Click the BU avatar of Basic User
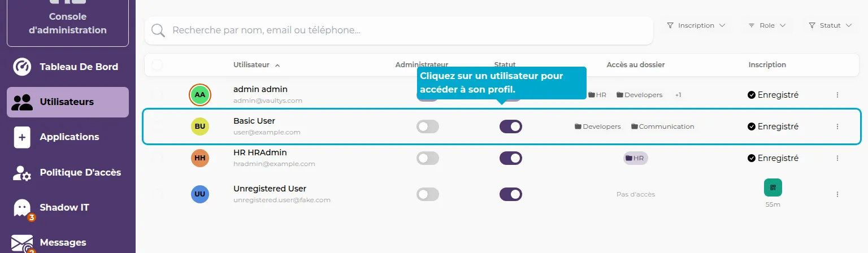868x253 pixels. point(199,127)
